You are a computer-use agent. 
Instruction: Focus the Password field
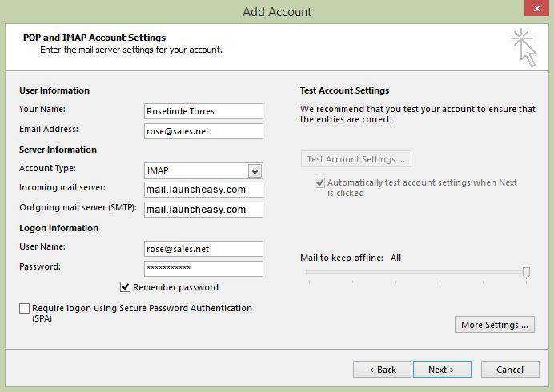[x=203, y=269]
